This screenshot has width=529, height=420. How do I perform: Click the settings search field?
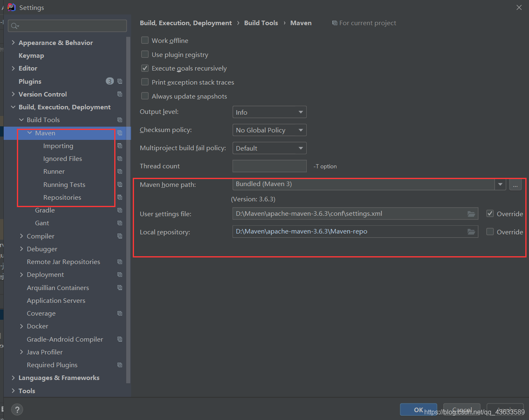pyautogui.click(x=68, y=26)
